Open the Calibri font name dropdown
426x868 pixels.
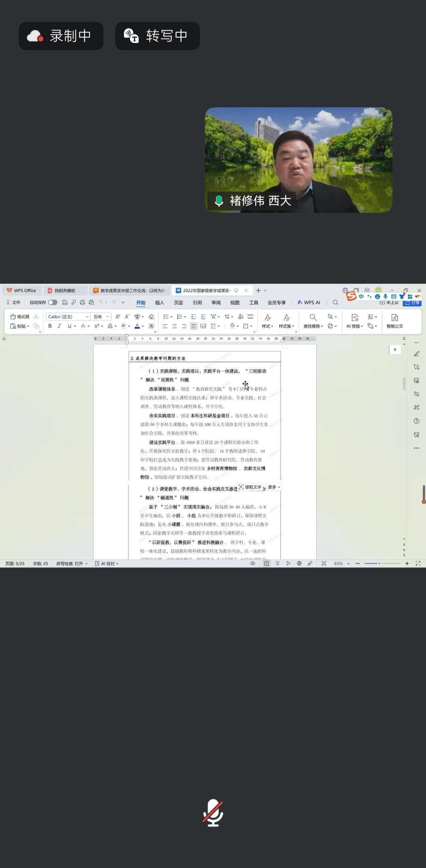pyautogui.click(x=87, y=316)
